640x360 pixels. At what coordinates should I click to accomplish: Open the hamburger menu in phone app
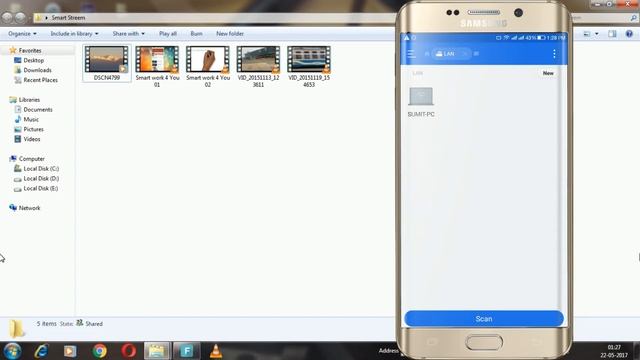pyautogui.click(x=411, y=54)
